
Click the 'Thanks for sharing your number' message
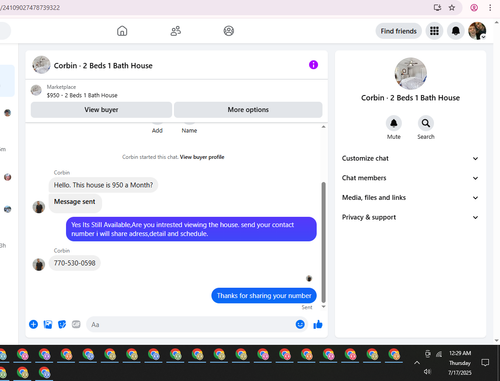point(264,296)
